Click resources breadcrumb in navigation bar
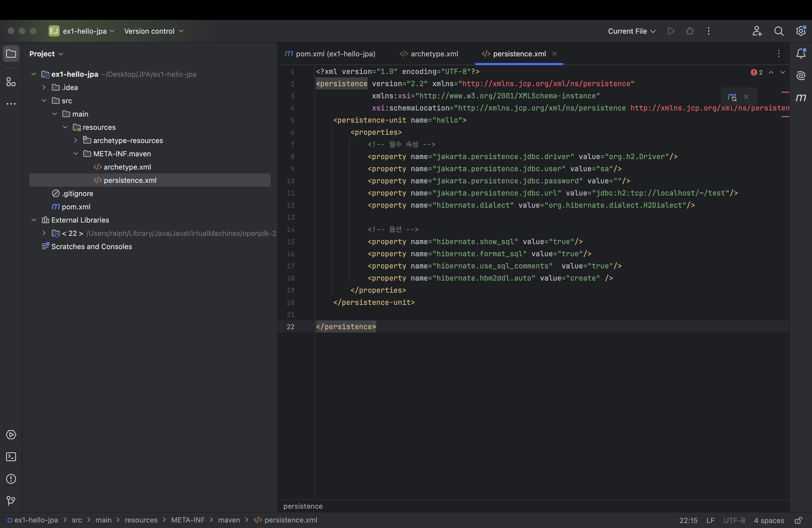This screenshot has height=528, width=812. (141, 520)
